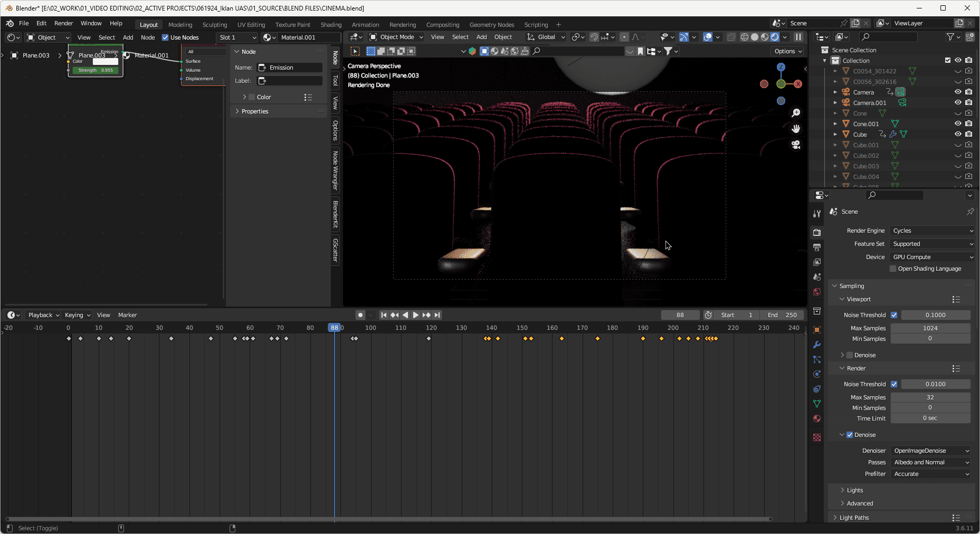
Task: Enable Viewport Denoise checkbox
Action: click(x=850, y=355)
